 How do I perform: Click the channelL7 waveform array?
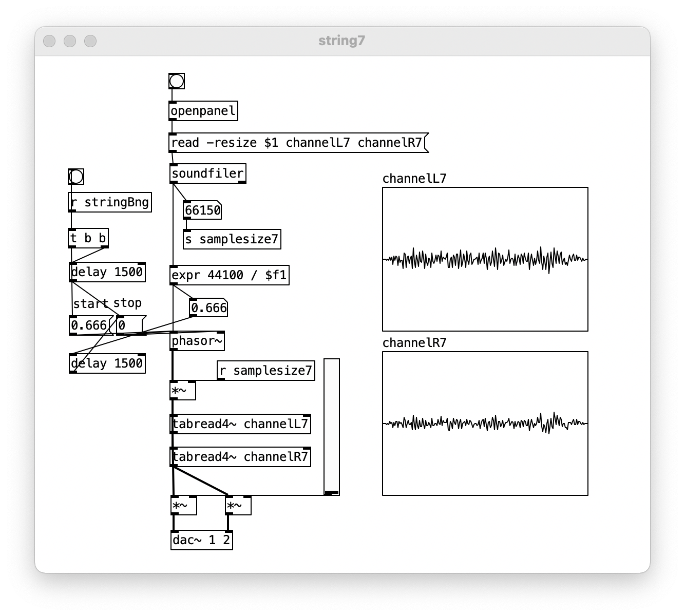[x=485, y=259]
